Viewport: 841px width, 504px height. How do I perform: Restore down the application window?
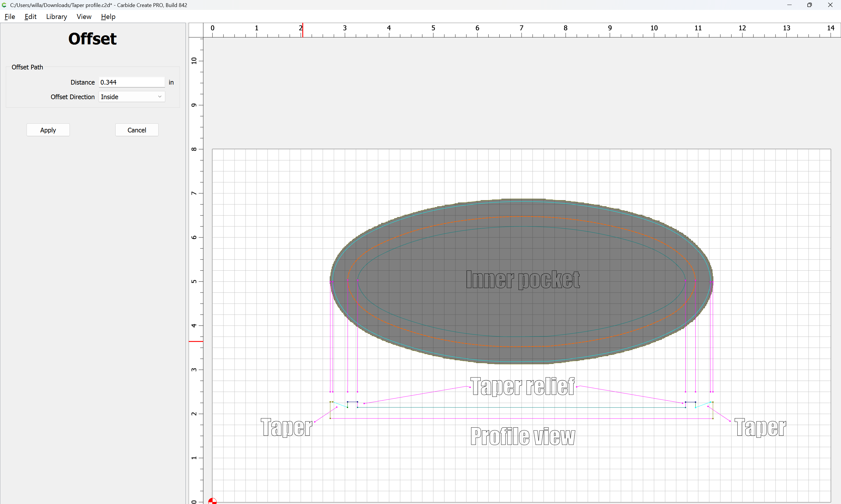(x=809, y=5)
